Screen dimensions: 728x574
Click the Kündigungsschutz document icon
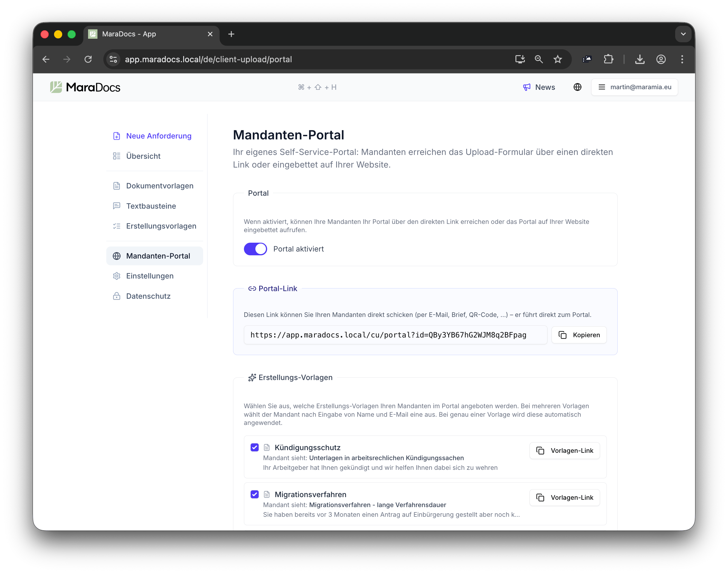pos(267,447)
